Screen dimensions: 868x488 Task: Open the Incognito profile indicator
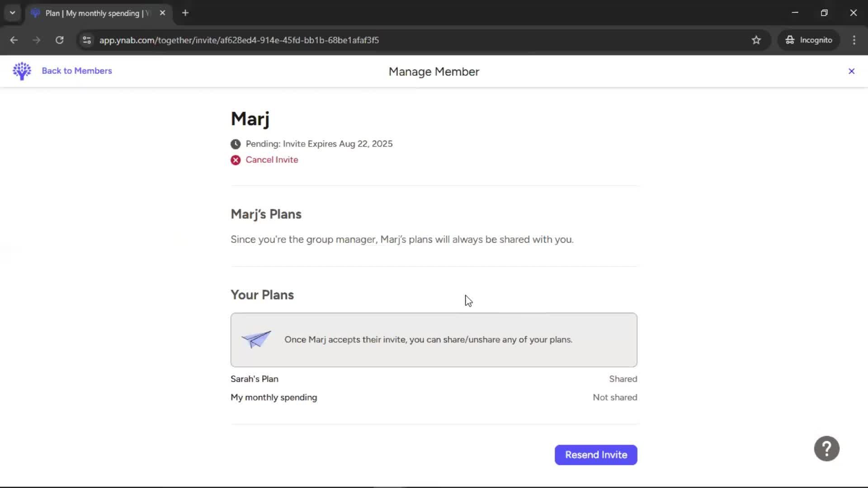click(809, 40)
